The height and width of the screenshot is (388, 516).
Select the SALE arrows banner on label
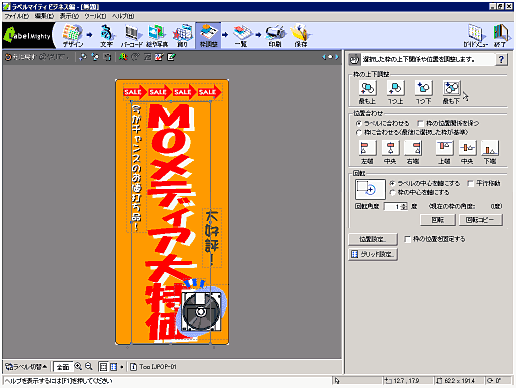click(172, 92)
